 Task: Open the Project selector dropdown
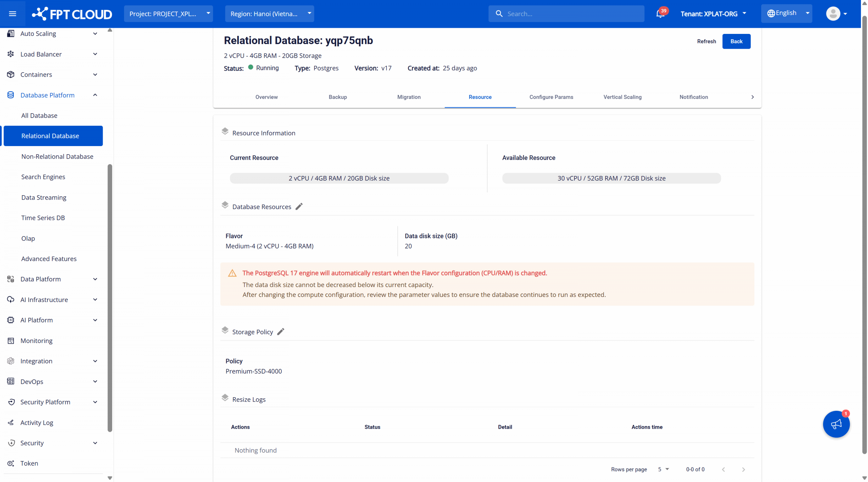[168, 14]
